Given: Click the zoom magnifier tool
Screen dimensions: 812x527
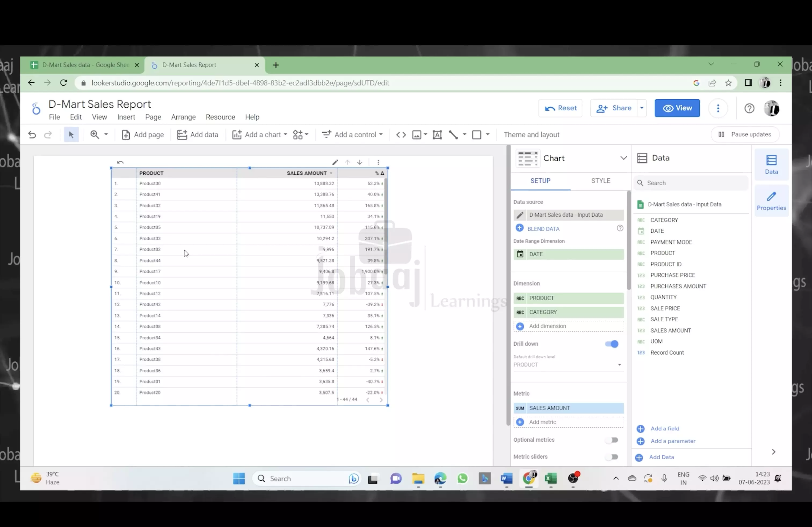Looking at the screenshot, I should (95, 135).
